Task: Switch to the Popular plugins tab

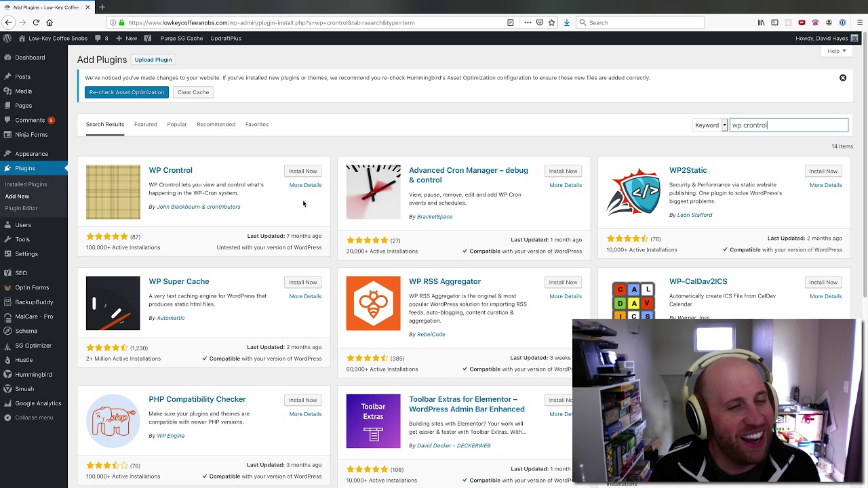Action: pyautogui.click(x=177, y=124)
